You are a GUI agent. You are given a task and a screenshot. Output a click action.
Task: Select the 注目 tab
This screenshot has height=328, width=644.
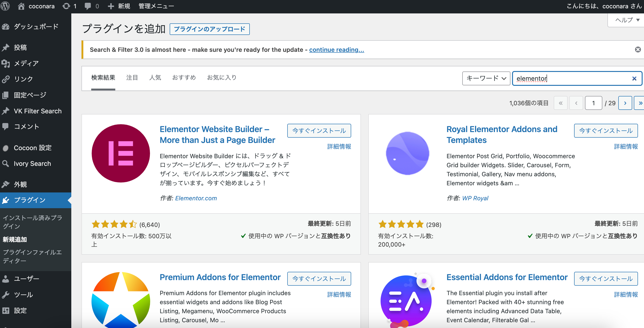click(132, 78)
